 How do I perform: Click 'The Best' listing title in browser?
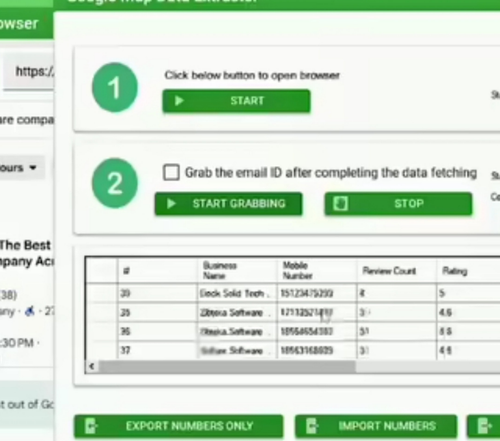(25, 245)
